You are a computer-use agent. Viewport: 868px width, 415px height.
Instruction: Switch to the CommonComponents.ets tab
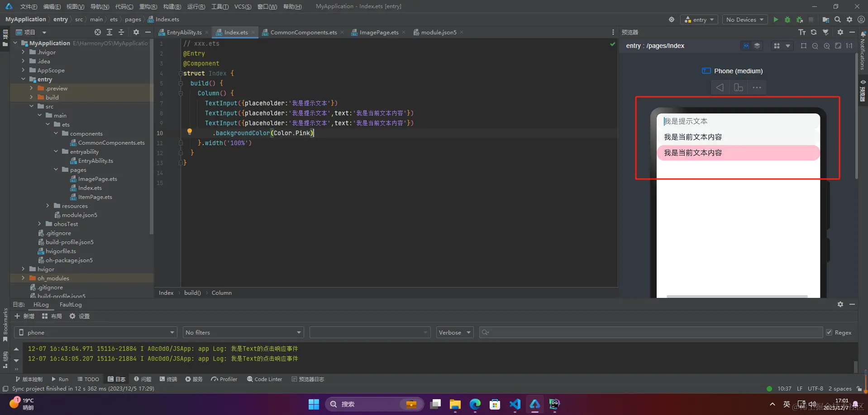(303, 32)
